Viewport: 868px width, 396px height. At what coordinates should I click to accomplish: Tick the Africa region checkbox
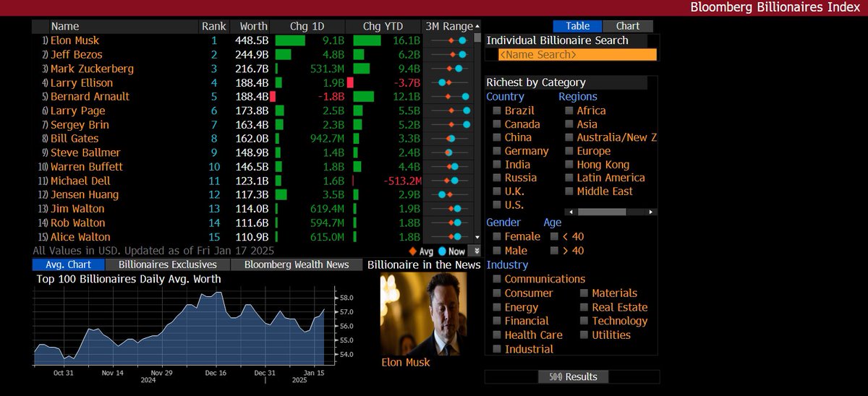pos(569,111)
